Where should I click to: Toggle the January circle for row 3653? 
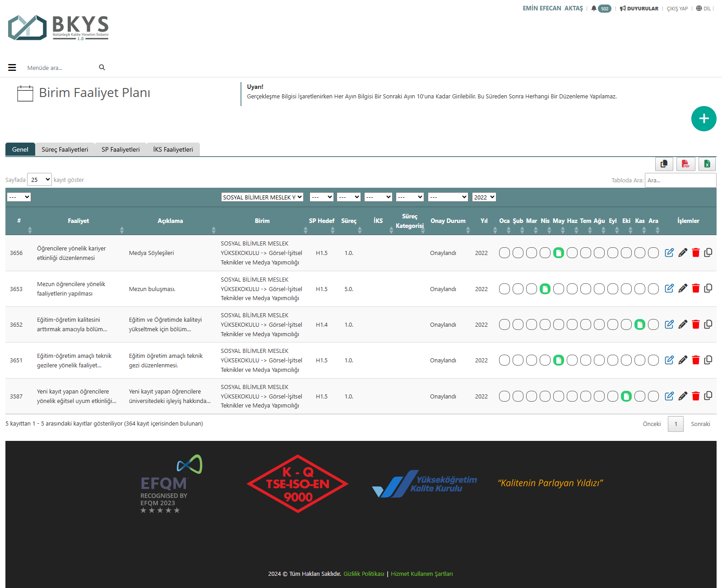504,289
